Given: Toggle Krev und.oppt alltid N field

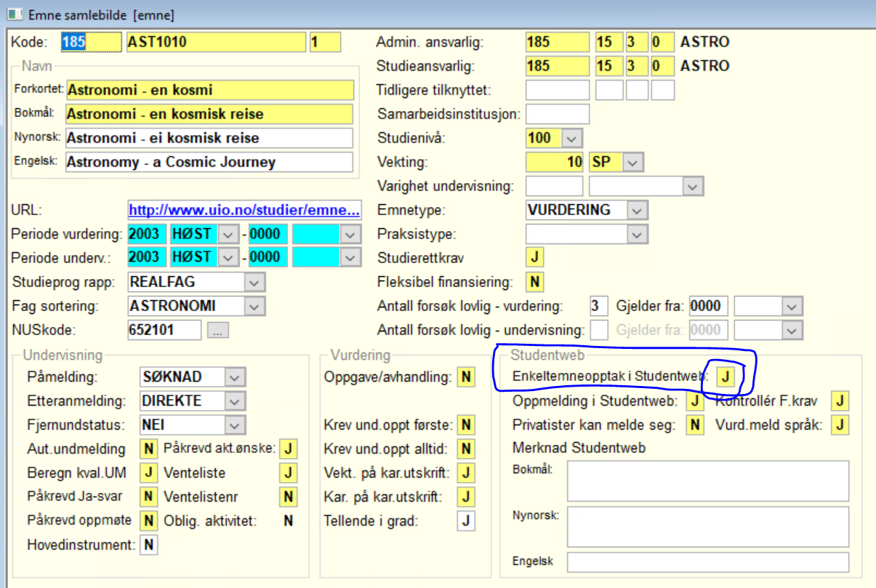Looking at the screenshot, I should [x=466, y=449].
